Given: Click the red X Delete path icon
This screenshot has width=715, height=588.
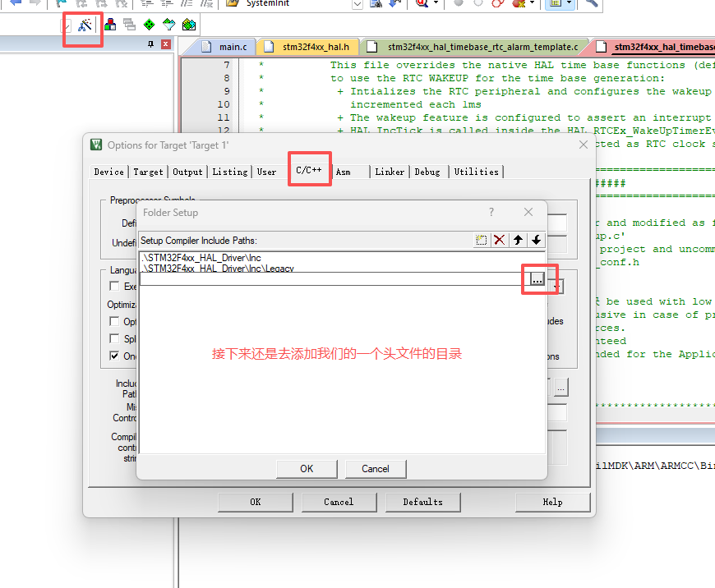Looking at the screenshot, I should 499,240.
